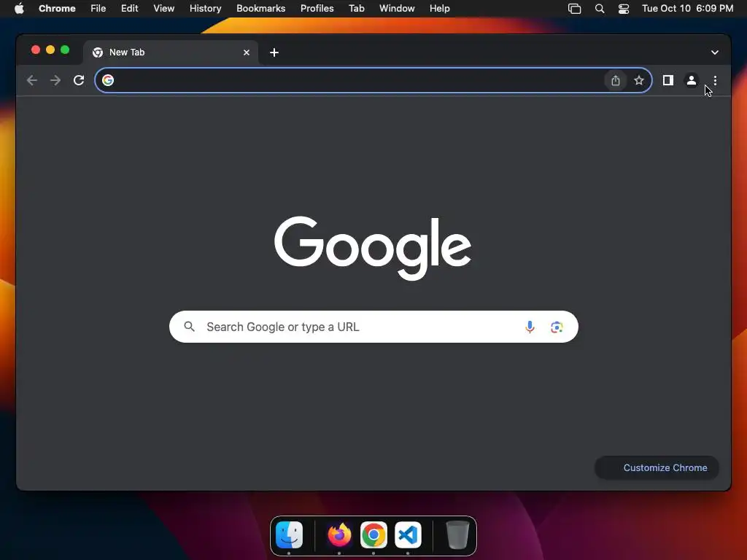Image resolution: width=747 pixels, height=560 pixels.
Task: Open the Chrome application menu
Action: 57,9
